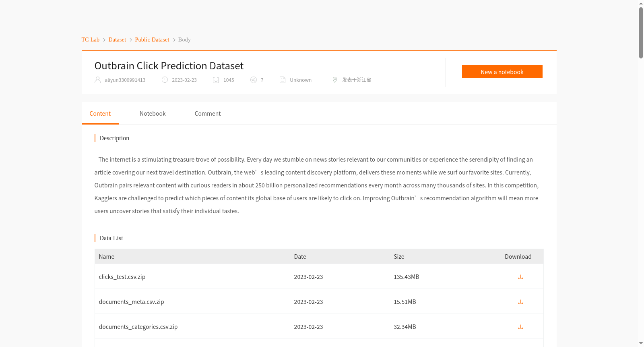Navigate to Public Dataset breadcrumb
The width and height of the screenshot is (644, 347).
click(x=152, y=39)
